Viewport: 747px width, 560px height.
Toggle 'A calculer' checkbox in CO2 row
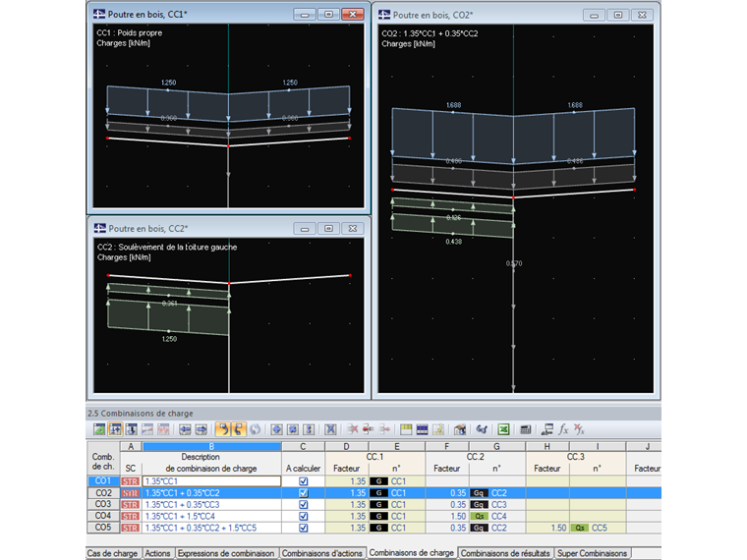pos(303,493)
